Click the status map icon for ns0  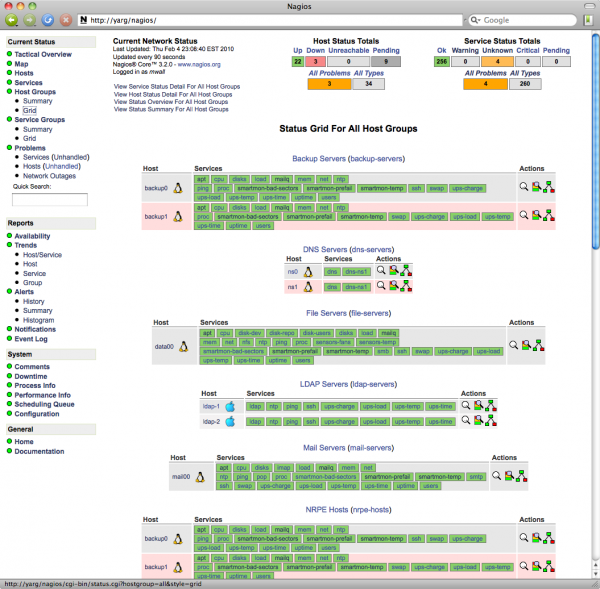(x=406, y=270)
